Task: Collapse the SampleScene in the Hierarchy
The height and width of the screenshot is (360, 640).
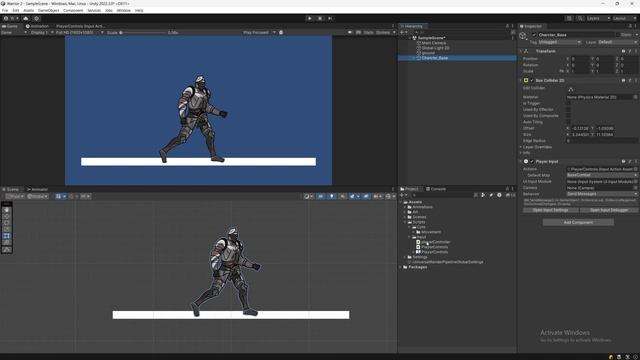Action: point(410,38)
